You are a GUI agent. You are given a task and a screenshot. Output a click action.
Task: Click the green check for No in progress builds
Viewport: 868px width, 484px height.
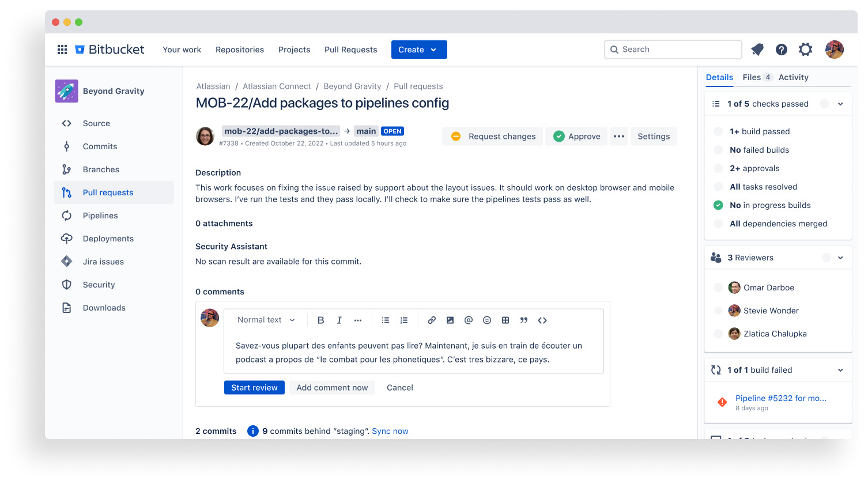point(718,205)
